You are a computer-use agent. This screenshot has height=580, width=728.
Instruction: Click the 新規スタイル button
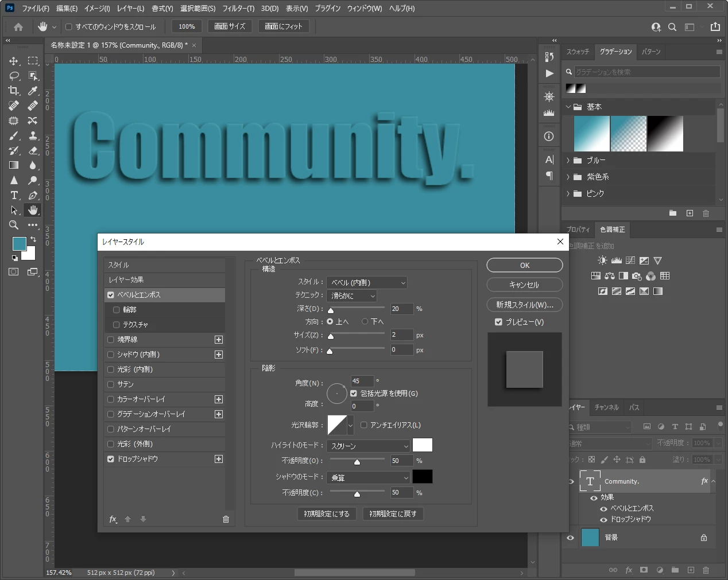[x=525, y=305]
